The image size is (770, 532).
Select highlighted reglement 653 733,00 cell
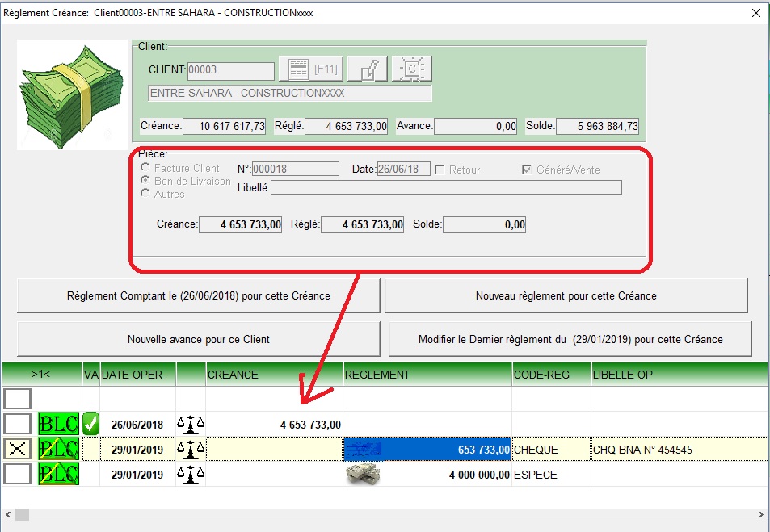click(427, 449)
